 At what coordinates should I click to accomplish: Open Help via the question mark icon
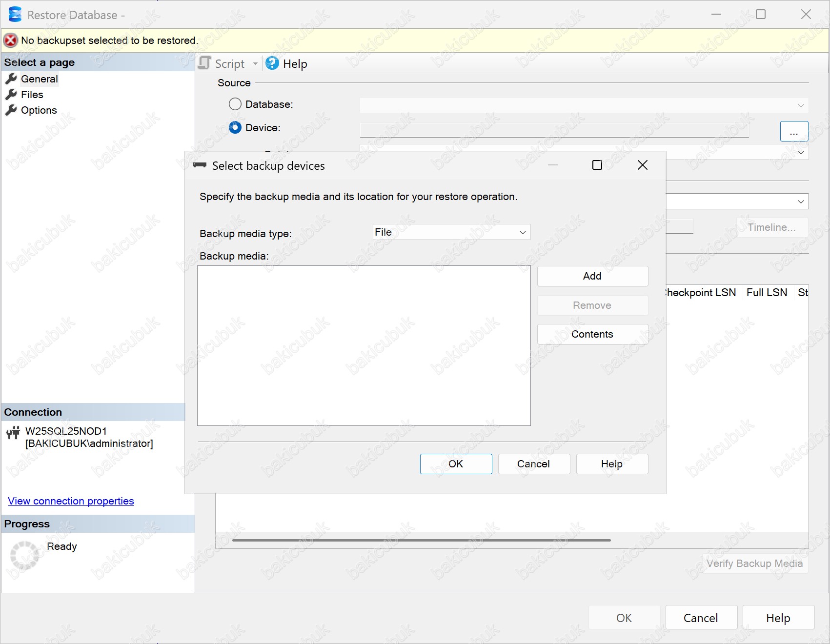click(x=272, y=63)
